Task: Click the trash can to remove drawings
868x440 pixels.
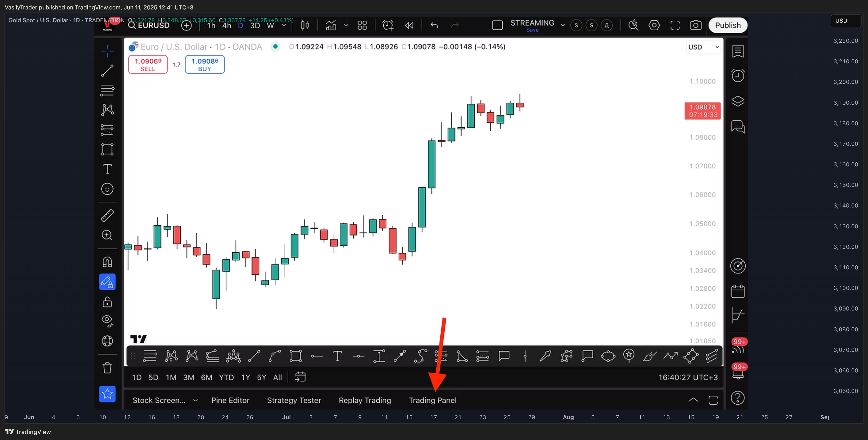Action: pyautogui.click(x=107, y=368)
